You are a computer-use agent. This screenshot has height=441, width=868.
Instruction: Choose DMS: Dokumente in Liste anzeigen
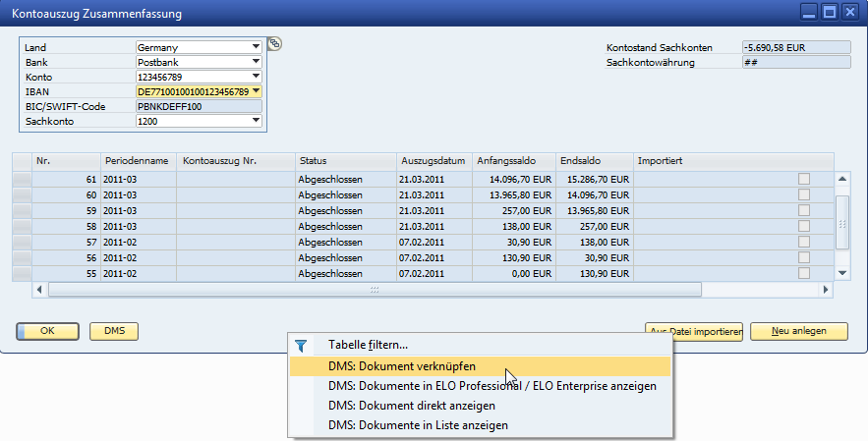[480, 425]
